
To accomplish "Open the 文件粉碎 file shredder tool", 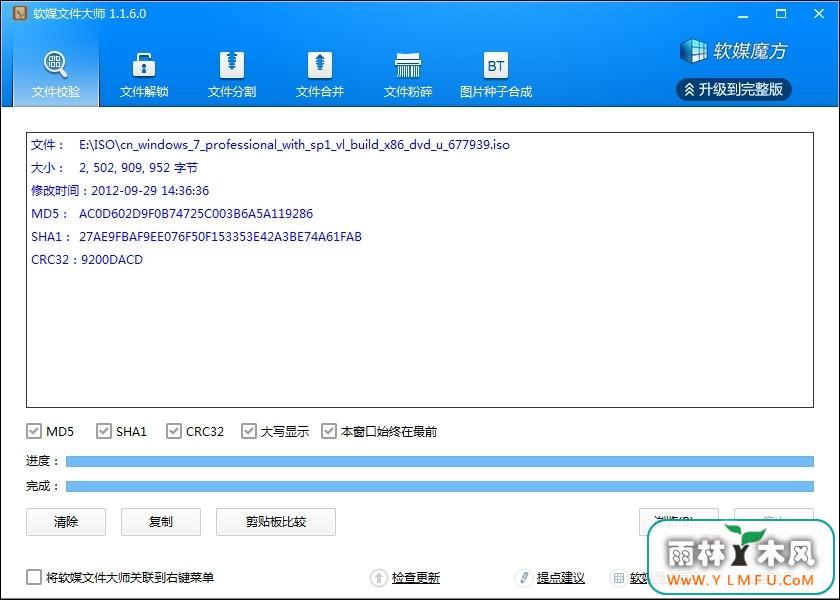I will pyautogui.click(x=408, y=74).
